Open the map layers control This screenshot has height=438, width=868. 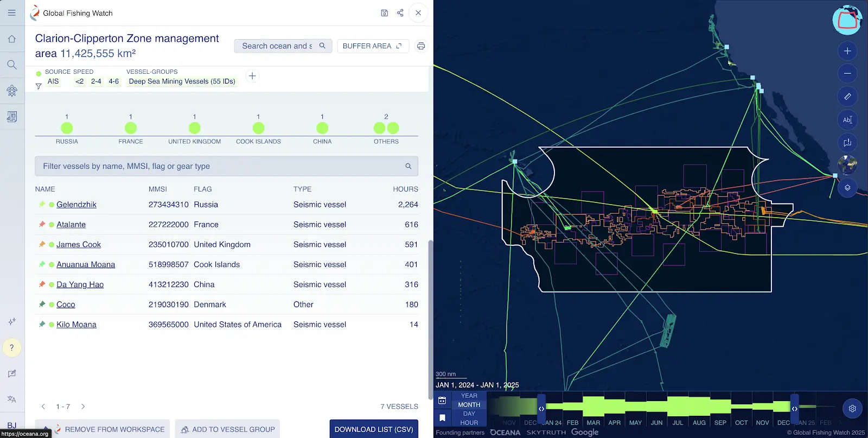coord(847,188)
